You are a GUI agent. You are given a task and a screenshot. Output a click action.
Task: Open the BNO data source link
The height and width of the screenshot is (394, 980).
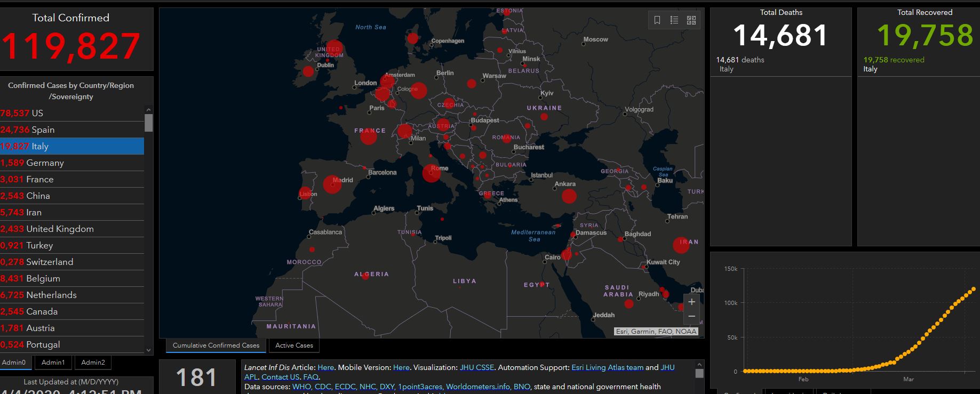(x=522, y=387)
